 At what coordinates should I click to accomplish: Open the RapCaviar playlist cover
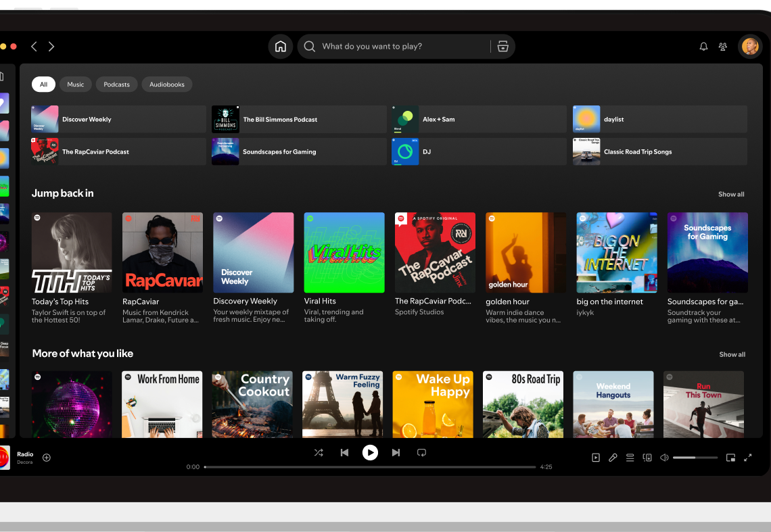pyautogui.click(x=163, y=253)
